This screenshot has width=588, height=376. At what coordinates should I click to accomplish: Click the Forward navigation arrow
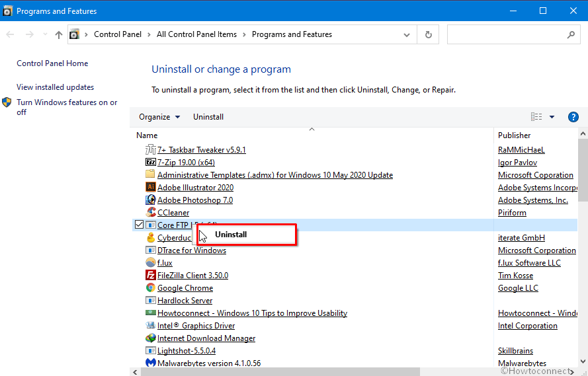point(29,34)
